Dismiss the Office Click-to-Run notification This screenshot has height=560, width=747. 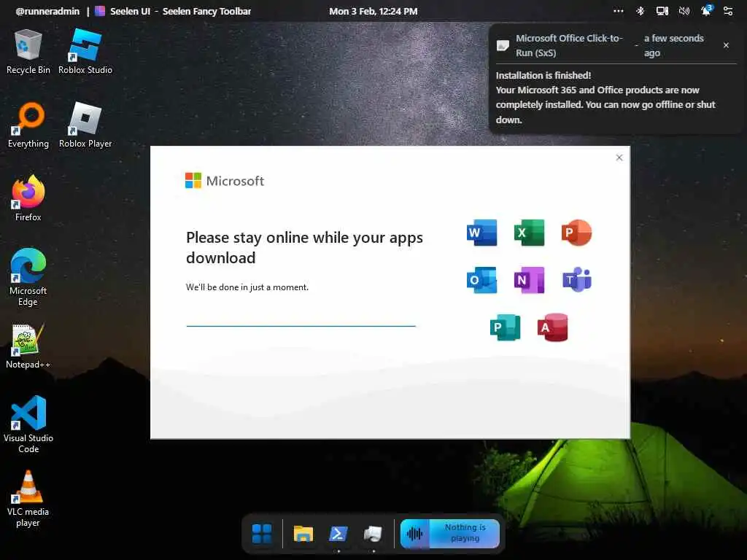[x=726, y=45]
